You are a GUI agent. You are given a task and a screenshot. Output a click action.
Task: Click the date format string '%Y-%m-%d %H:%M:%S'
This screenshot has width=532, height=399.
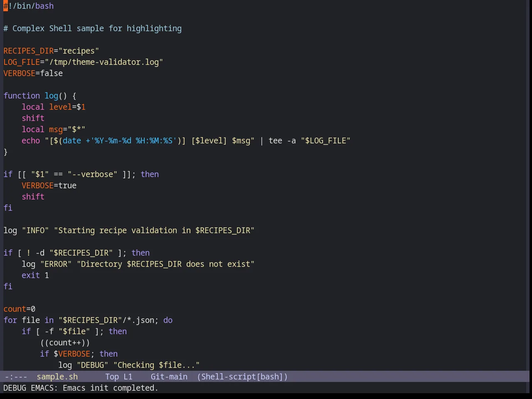(x=133, y=141)
